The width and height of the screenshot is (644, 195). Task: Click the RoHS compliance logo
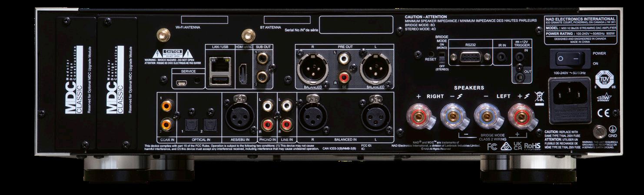pyautogui.click(x=532, y=146)
